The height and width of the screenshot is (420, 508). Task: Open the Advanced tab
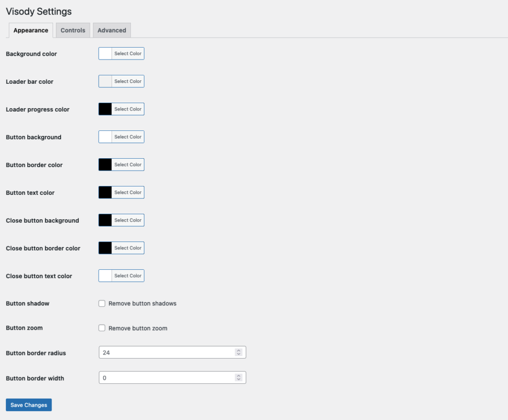tap(112, 30)
